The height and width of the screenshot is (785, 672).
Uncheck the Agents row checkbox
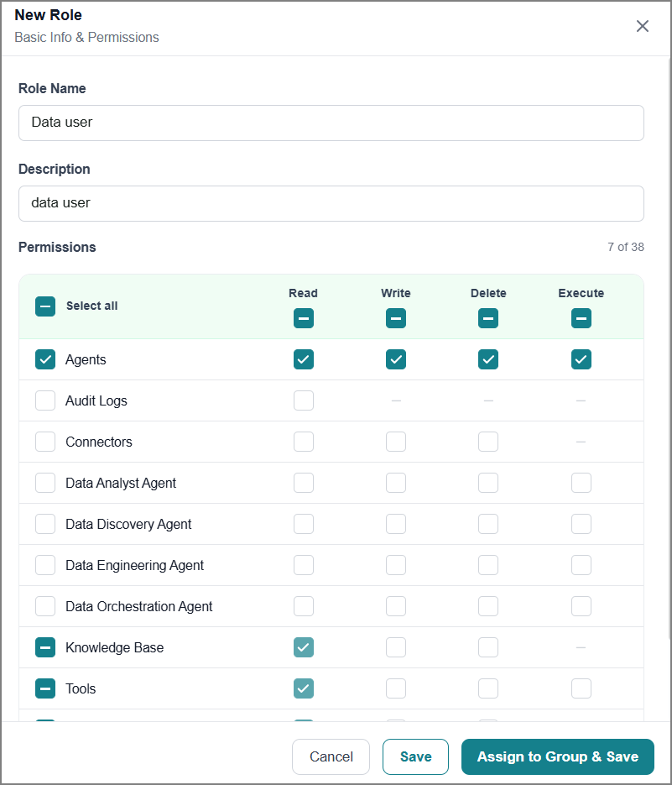click(45, 359)
